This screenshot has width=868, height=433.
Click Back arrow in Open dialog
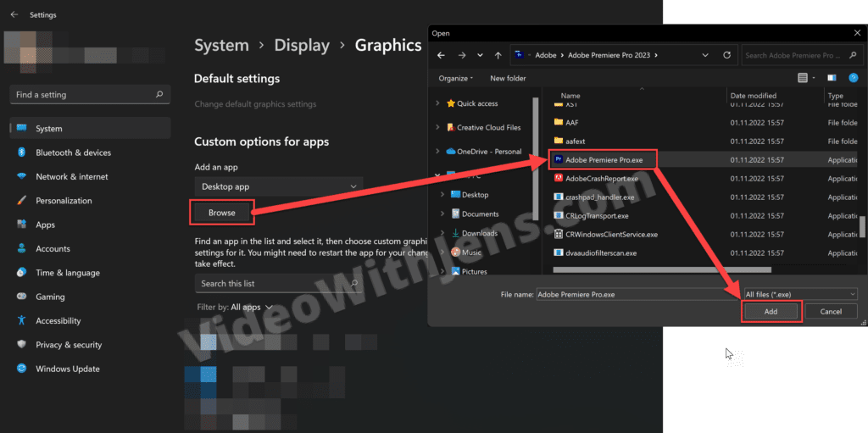pos(441,55)
